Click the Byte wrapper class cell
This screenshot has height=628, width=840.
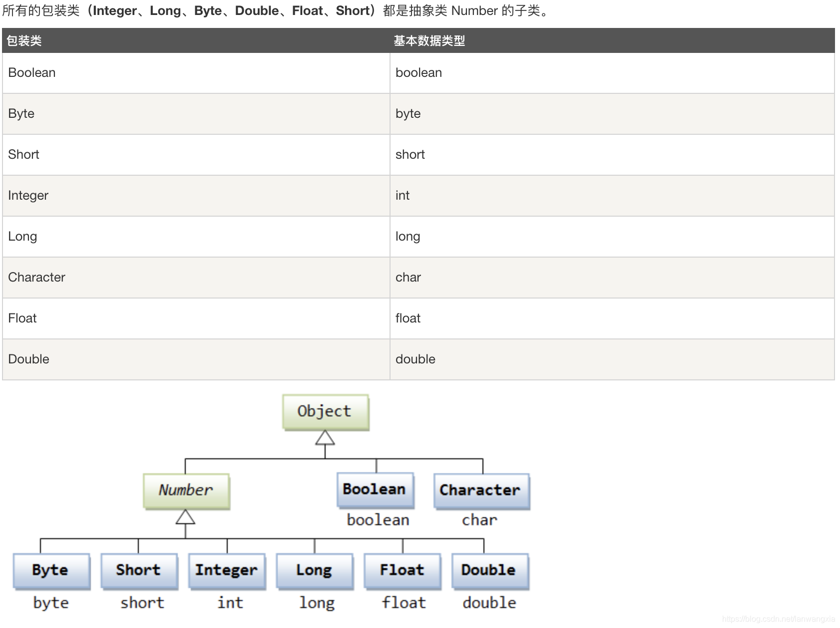click(196, 114)
